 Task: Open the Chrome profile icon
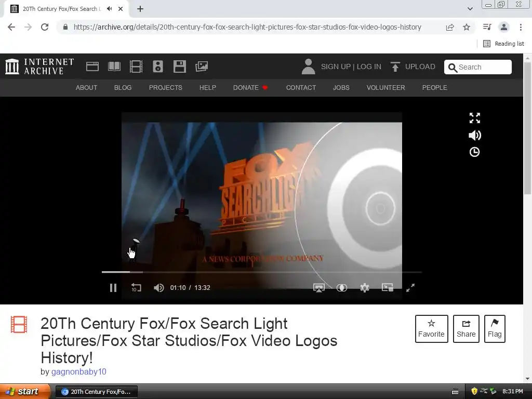(504, 27)
